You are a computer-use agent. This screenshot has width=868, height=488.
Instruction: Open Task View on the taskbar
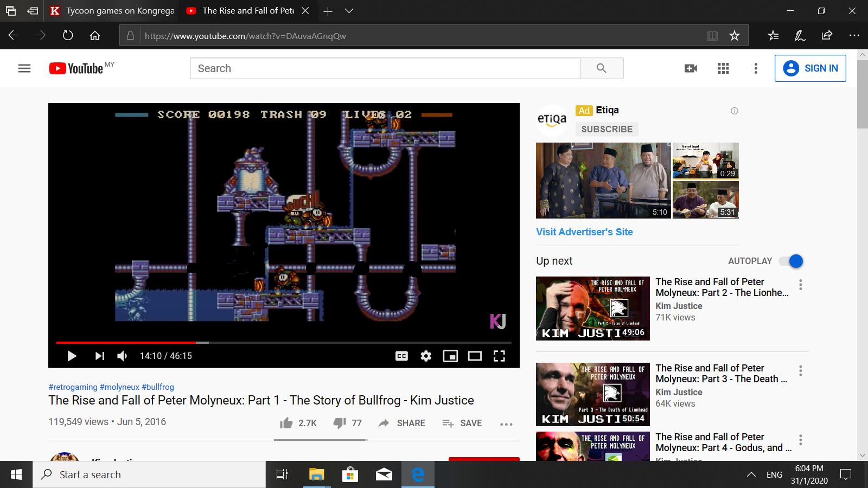pos(282,474)
